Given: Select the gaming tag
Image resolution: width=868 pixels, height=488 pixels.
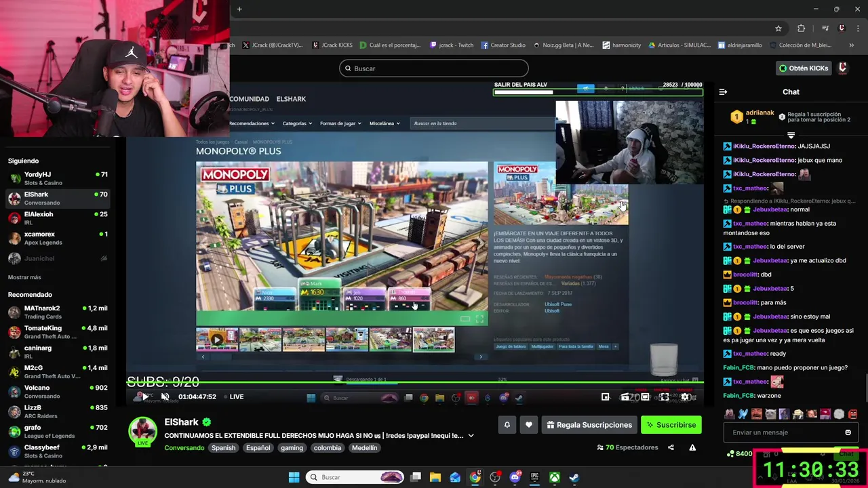Looking at the screenshot, I should tap(292, 448).
